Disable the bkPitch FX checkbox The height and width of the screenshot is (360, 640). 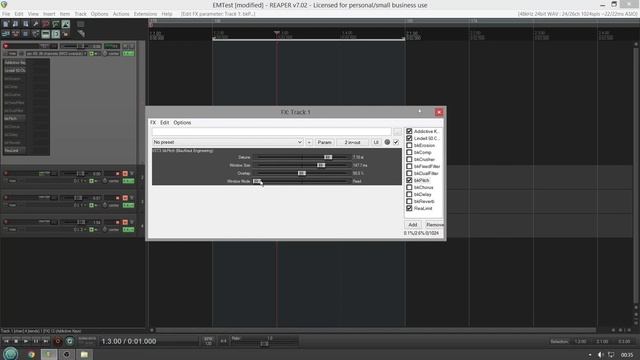409,180
